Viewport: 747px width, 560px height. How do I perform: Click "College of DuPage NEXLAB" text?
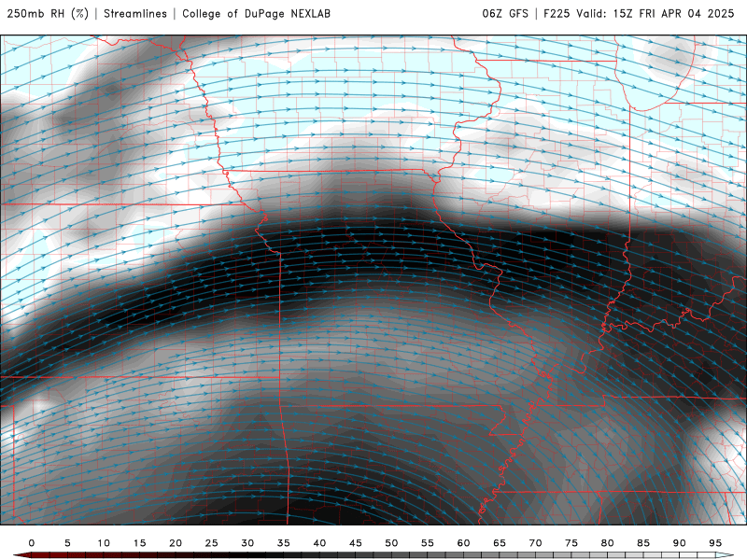point(256,14)
